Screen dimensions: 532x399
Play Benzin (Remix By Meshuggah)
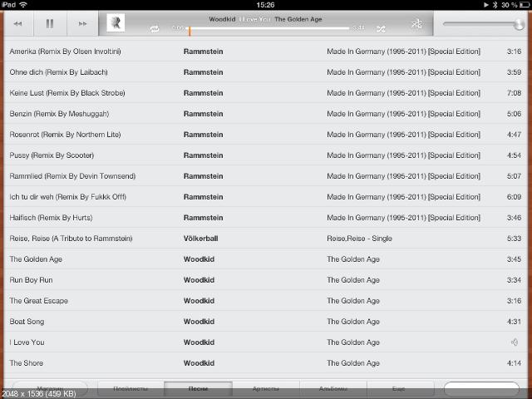tap(59, 114)
